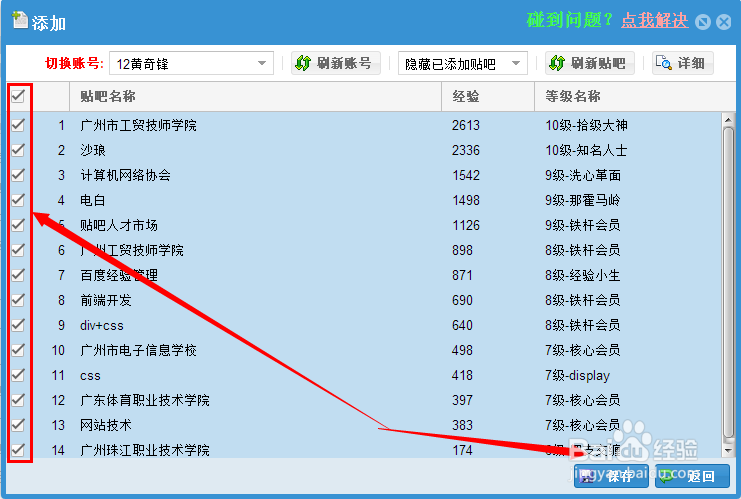741x499 pixels.
Task: Toggle checkbox for 百度经验管理
Action: click(x=18, y=275)
